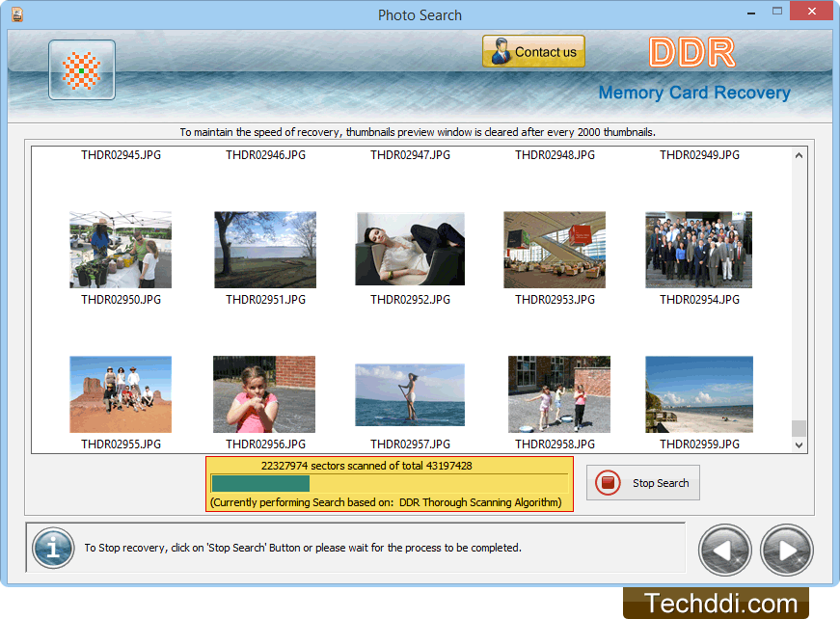The width and height of the screenshot is (840, 619).
Task: Select the THDR02952.JPG thumbnail
Action: [409, 249]
